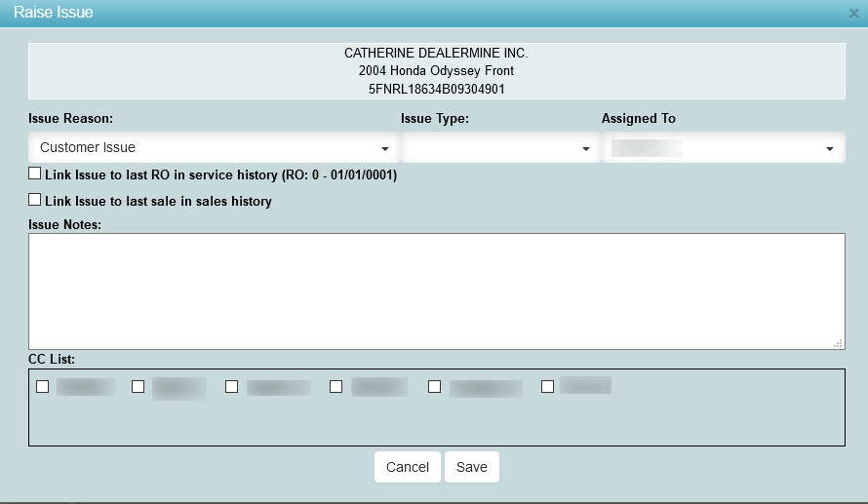
Task: Tick the last CC List checkbox
Action: click(x=547, y=387)
